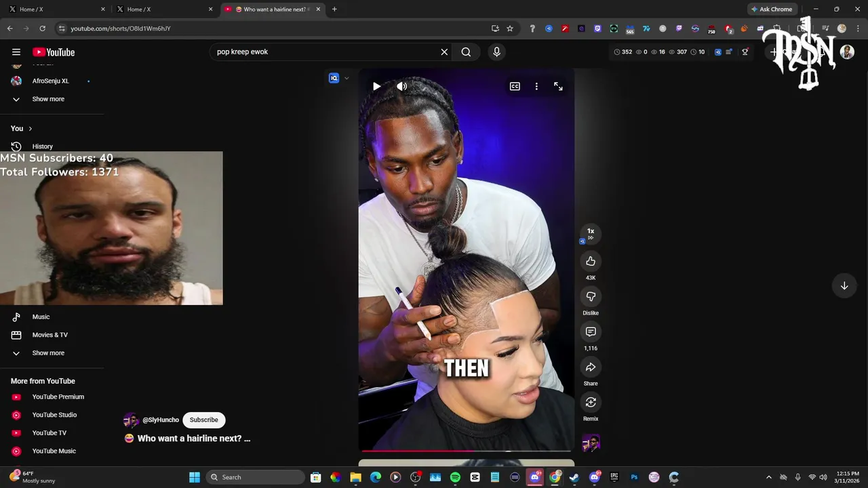
Task: Open the trophy icon in the stats bar
Action: 745,52
